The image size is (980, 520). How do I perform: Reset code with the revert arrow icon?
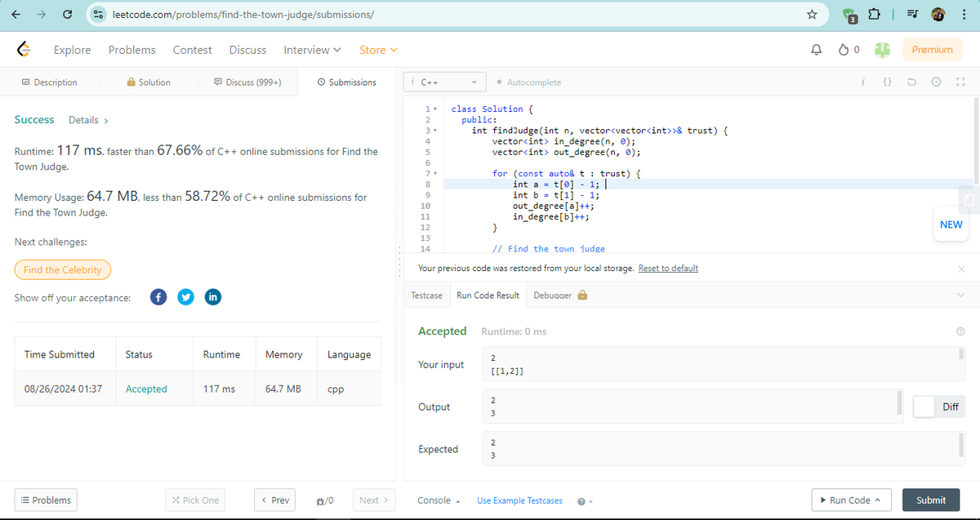[912, 82]
